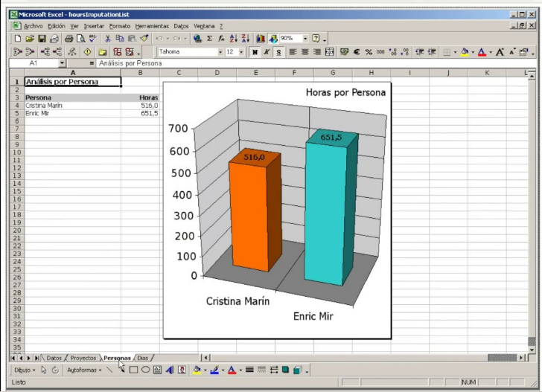Open the Tahoma font name dropdown
This screenshot has width=542, height=392.
(220, 52)
